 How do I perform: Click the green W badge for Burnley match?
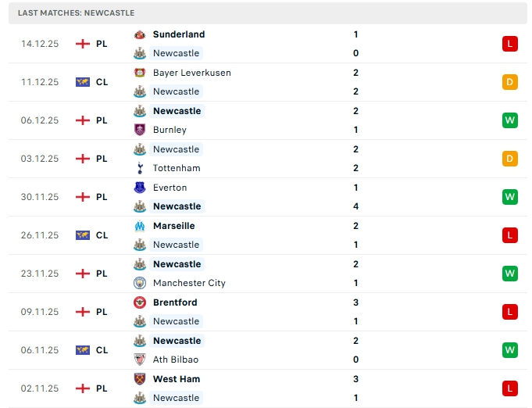[510, 120]
